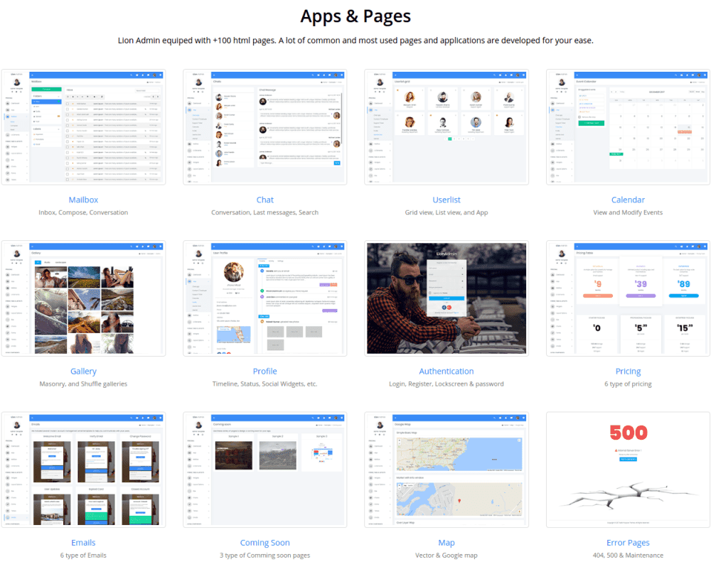Click the Mailbox inbox preview thumbnail
This screenshot has width=728, height=574.
pos(83,127)
